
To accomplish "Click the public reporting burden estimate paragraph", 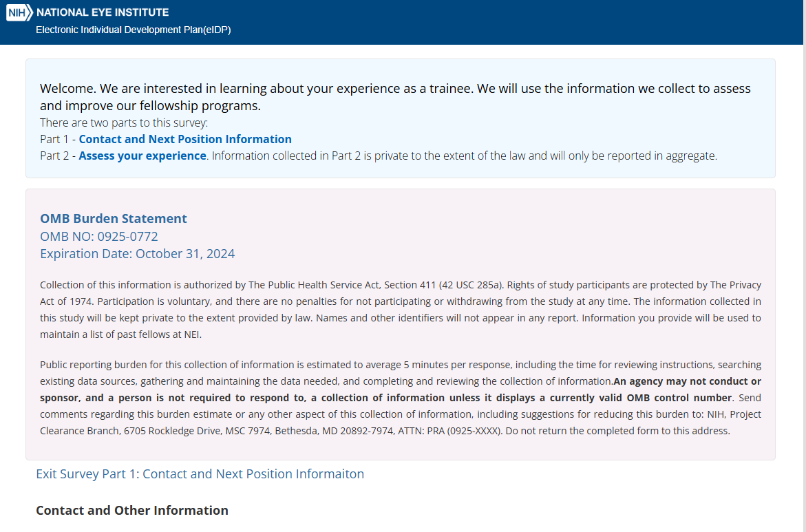I will tap(324, 365).
